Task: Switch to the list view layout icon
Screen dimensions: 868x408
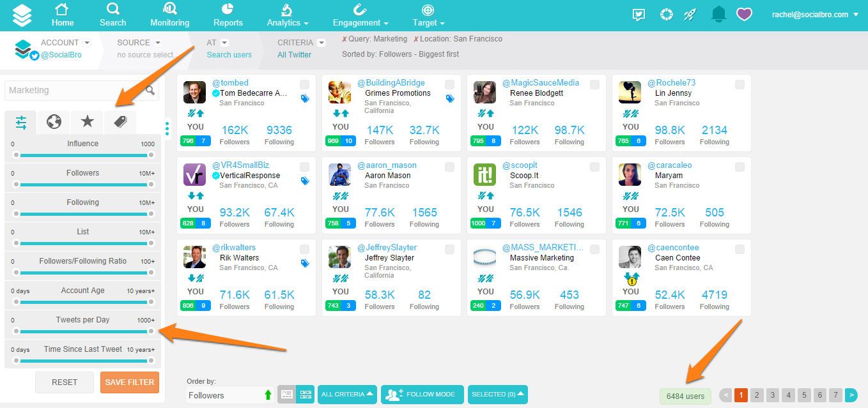Action: pos(287,395)
